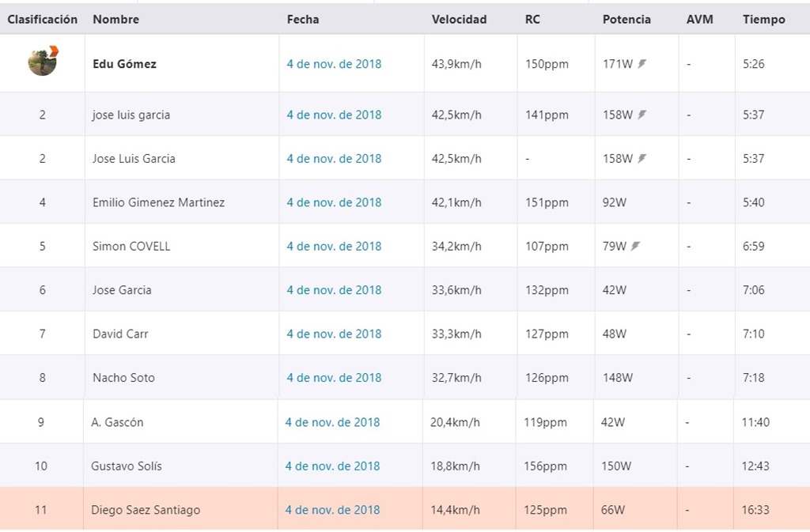810x532 pixels.
Task: Click the Clasificación column header
Action: click(43, 20)
